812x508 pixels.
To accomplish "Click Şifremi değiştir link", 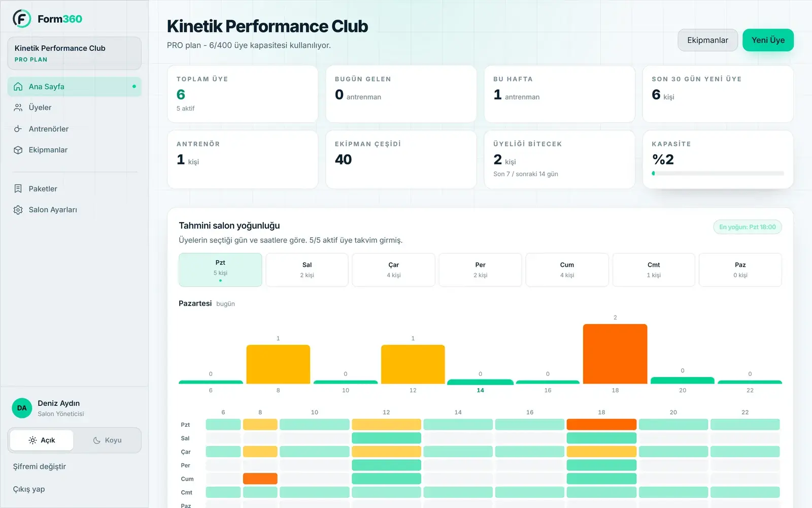I will (40, 466).
